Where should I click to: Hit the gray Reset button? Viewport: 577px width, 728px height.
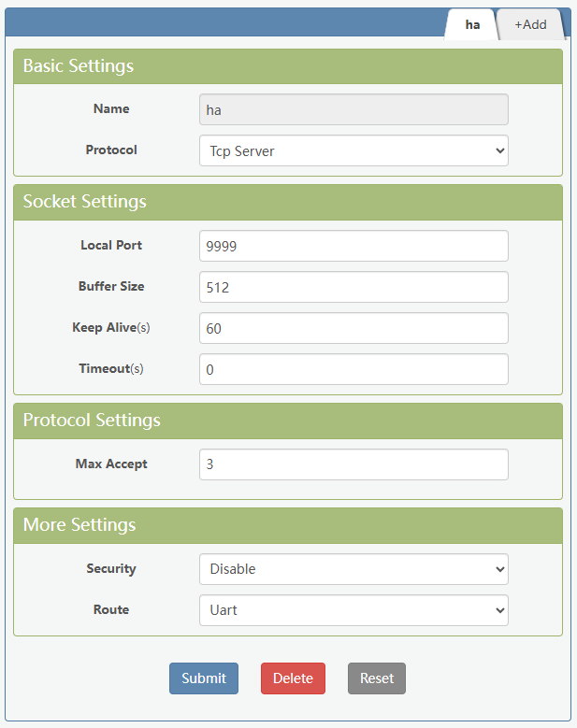tap(377, 678)
